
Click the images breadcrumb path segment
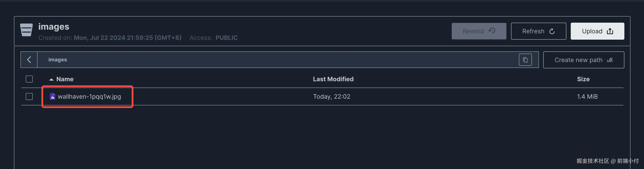coord(58,60)
